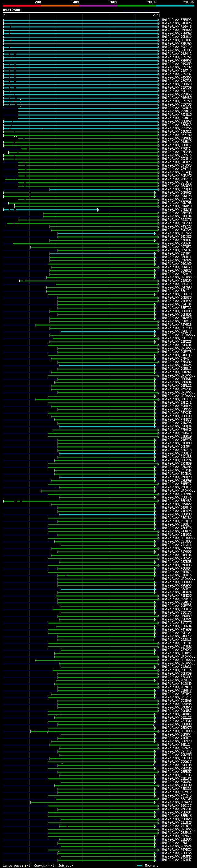This screenshot has height=868, width=197.
Task: Select the UniRef100_P49359 label
Action: click(x=177, y=64)
